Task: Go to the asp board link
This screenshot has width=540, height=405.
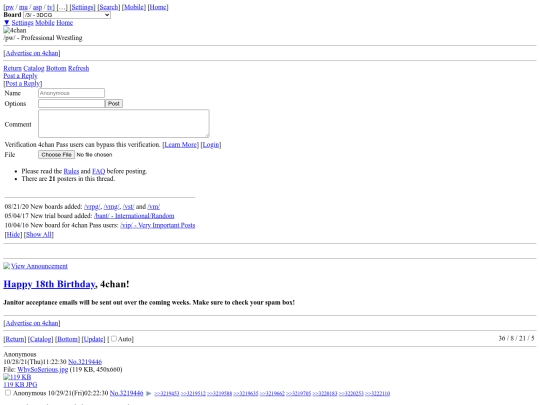Action: coord(37,7)
